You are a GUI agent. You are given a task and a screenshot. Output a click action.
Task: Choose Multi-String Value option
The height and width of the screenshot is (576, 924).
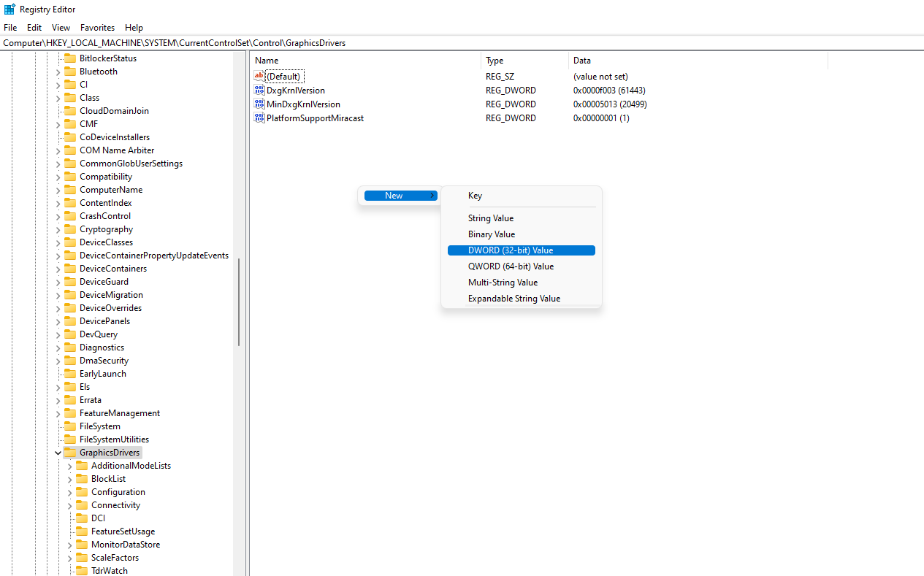522,283
